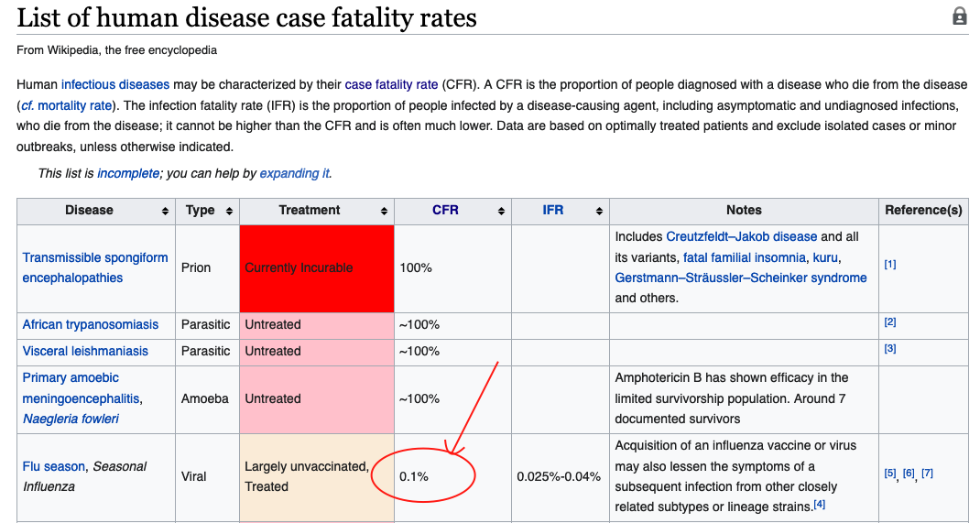This screenshot has width=980, height=523.
Task: Click the Amphotericin B notes text
Action: click(x=731, y=398)
